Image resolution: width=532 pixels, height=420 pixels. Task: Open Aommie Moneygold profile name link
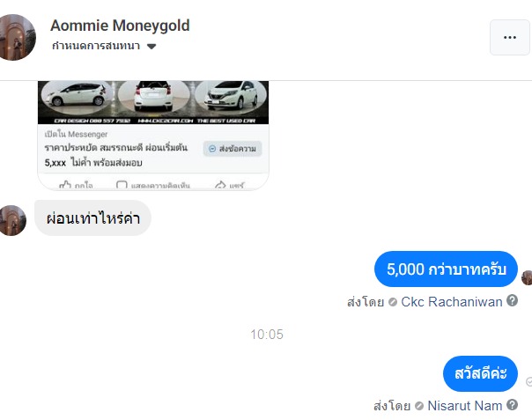click(x=120, y=26)
